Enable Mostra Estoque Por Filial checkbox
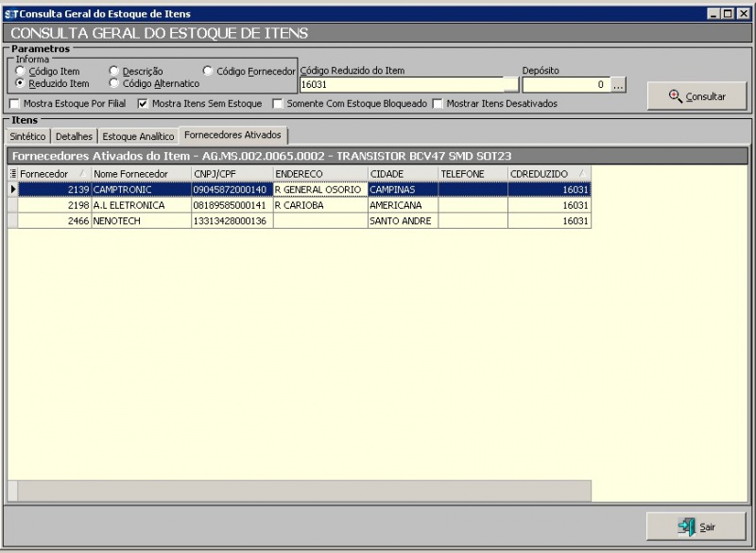Screen dimensions: 756x553 (14, 103)
